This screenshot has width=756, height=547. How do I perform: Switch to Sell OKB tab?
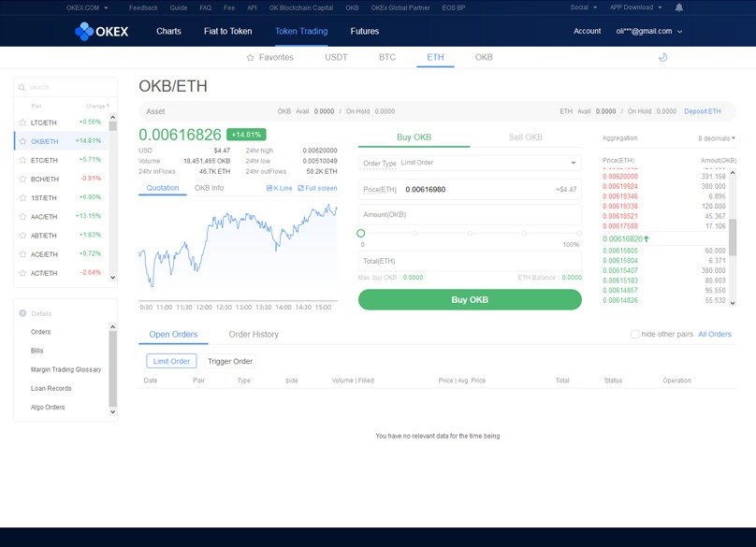click(x=525, y=137)
